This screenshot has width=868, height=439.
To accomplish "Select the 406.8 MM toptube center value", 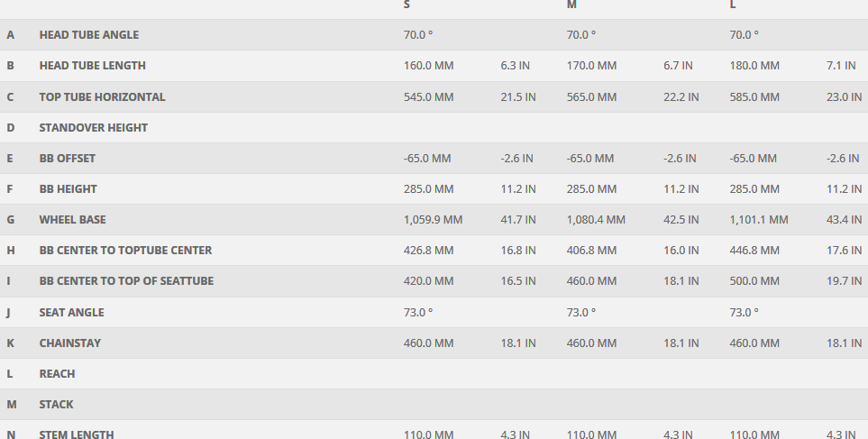I will coord(591,251).
